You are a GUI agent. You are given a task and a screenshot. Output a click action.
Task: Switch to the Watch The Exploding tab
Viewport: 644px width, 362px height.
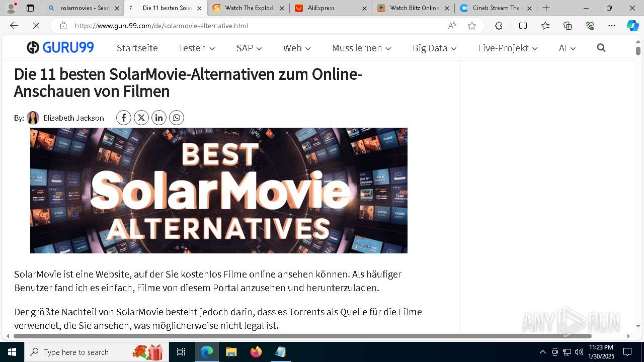(249, 8)
